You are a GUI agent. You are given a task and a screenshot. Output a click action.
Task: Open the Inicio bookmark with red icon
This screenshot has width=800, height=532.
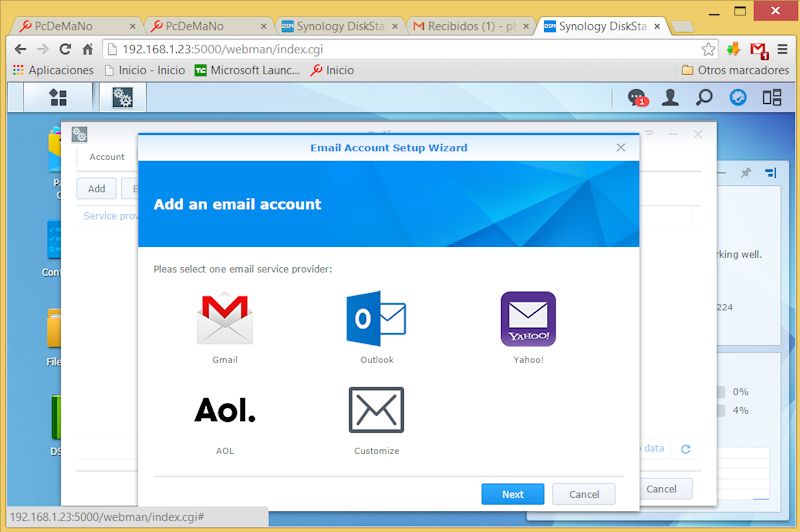pos(332,70)
